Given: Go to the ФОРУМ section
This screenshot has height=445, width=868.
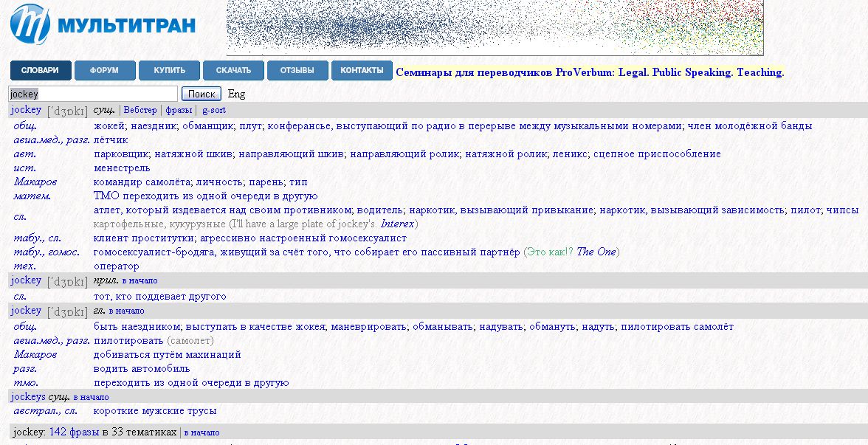Looking at the screenshot, I should click(105, 71).
